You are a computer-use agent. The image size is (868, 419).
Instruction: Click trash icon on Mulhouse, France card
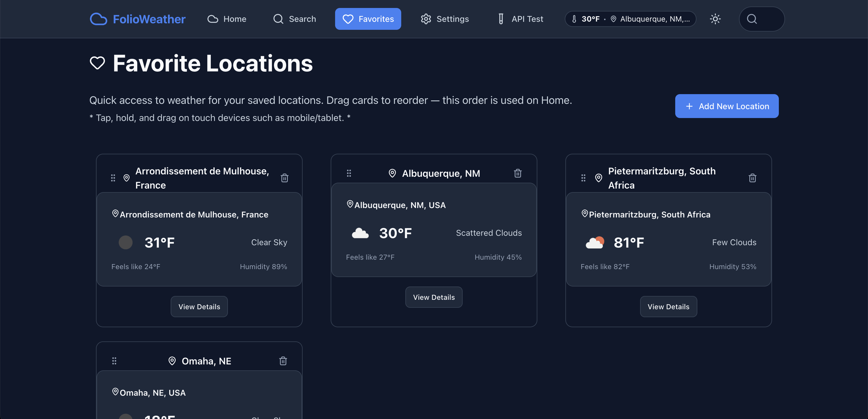click(x=284, y=178)
